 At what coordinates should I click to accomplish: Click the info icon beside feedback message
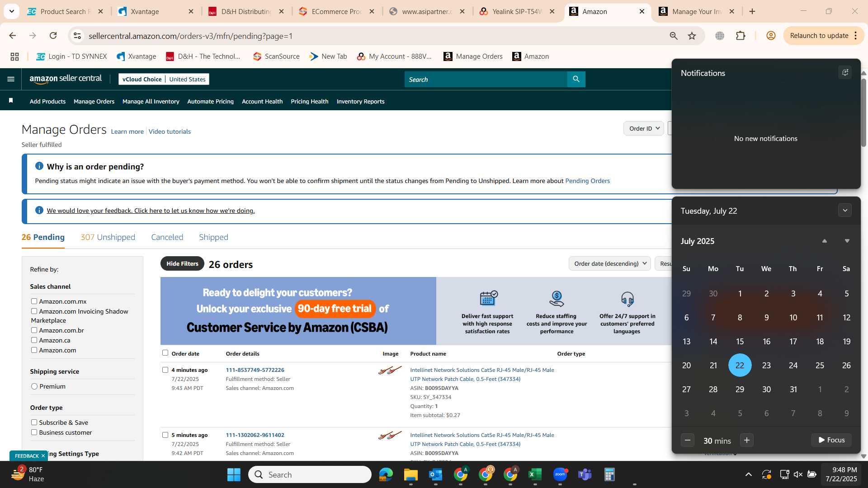coord(39,210)
